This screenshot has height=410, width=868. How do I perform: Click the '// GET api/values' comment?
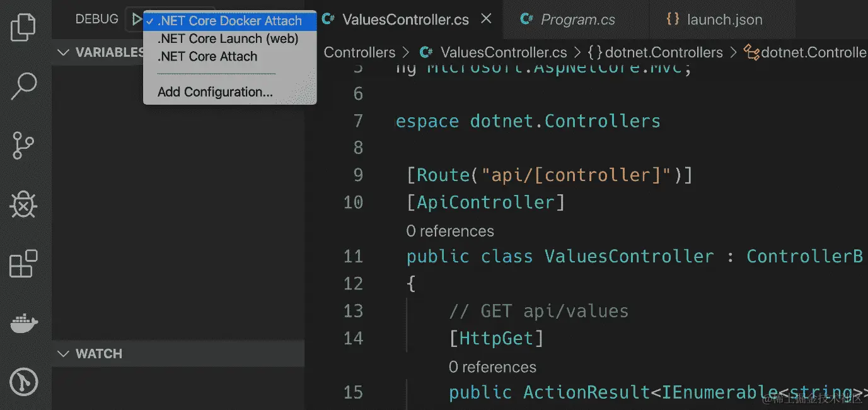click(x=539, y=311)
